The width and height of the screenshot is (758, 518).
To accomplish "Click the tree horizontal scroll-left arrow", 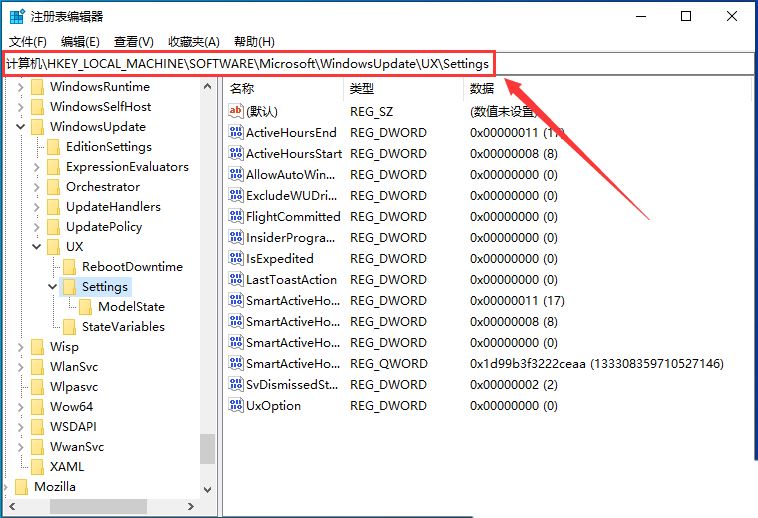I will pos(12,506).
